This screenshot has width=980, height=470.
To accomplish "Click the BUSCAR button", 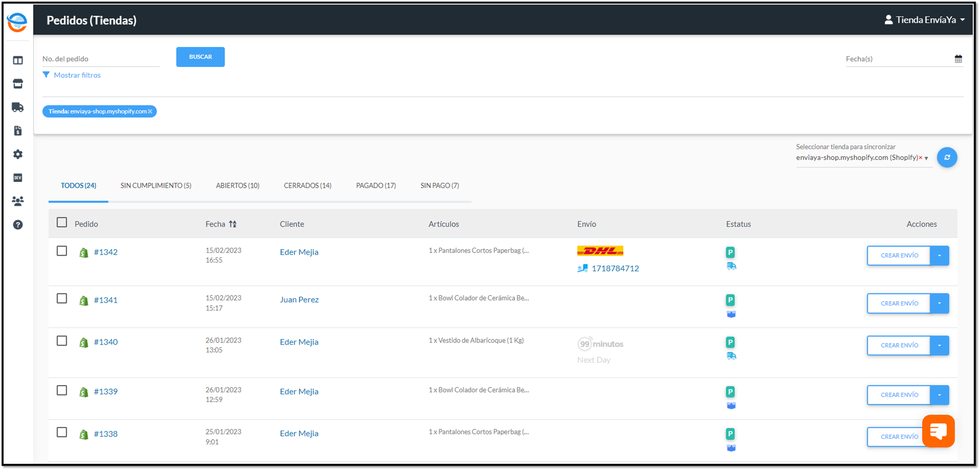I will tap(200, 57).
